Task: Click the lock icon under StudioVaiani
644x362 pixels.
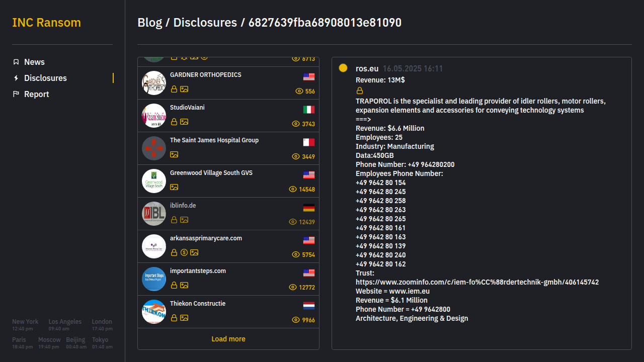Action: [x=174, y=122]
